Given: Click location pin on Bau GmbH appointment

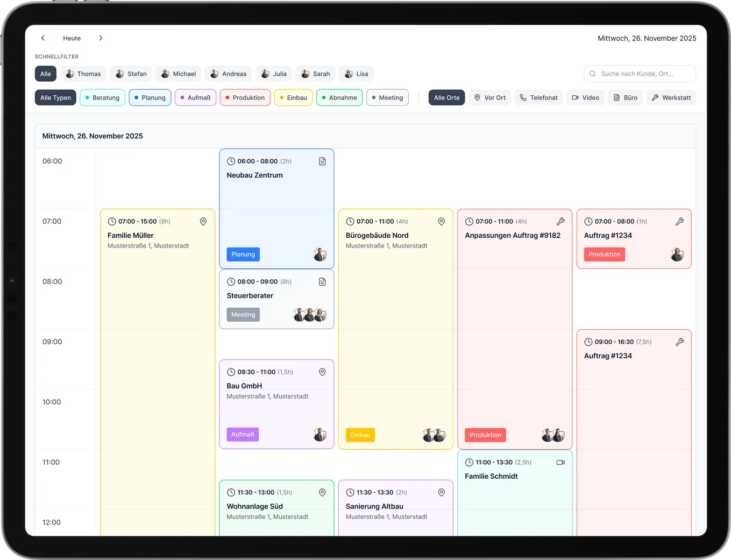Looking at the screenshot, I should click(x=322, y=372).
